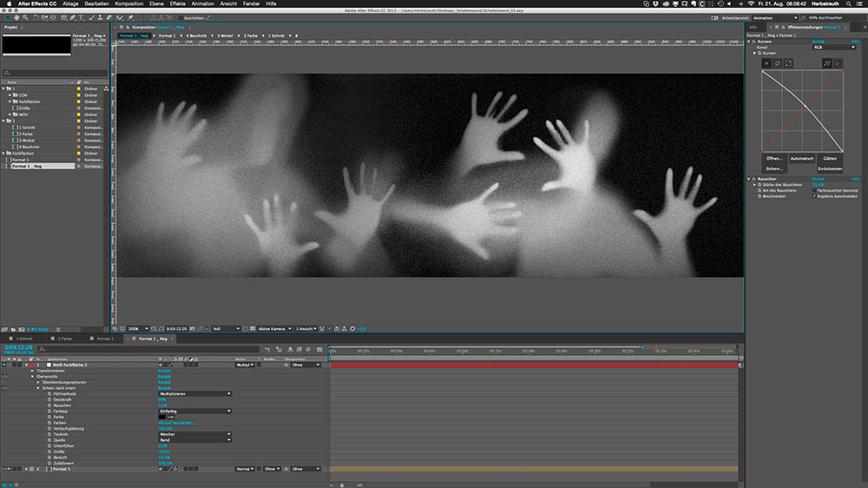Create new composition from Project panel footer

pos(22,329)
